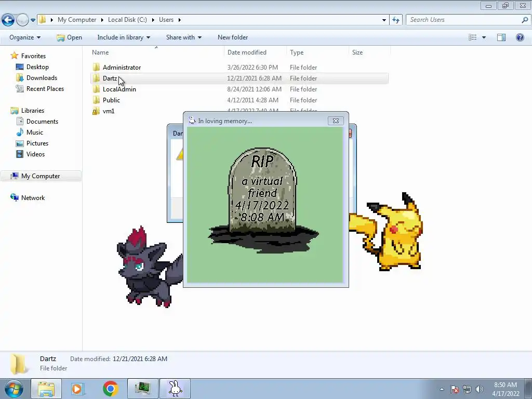Viewport: 532px width, 399px height.
Task: Click the Action Center flag icon
Action: (x=455, y=389)
